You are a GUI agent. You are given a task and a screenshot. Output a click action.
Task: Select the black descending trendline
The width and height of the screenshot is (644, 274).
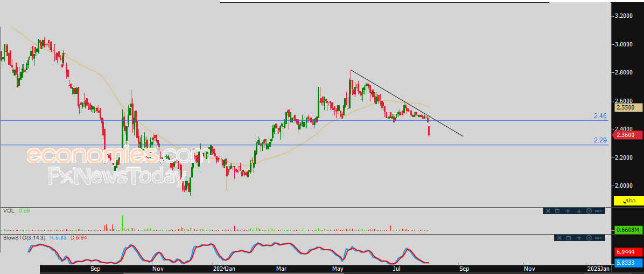[x=407, y=103]
